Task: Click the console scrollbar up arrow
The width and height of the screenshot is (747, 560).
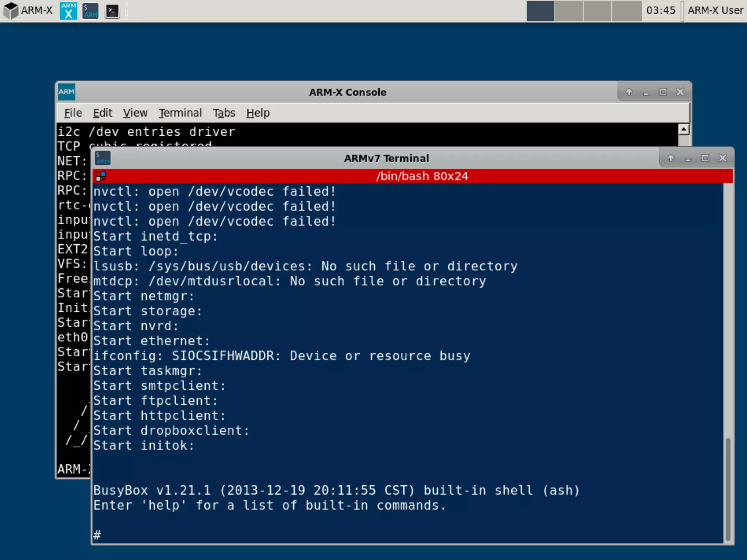Action: point(684,130)
